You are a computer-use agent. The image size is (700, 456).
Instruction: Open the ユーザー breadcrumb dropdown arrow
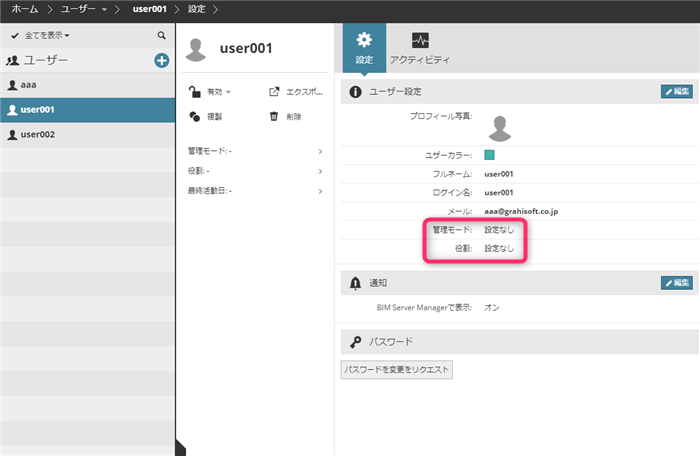pyautogui.click(x=104, y=9)
